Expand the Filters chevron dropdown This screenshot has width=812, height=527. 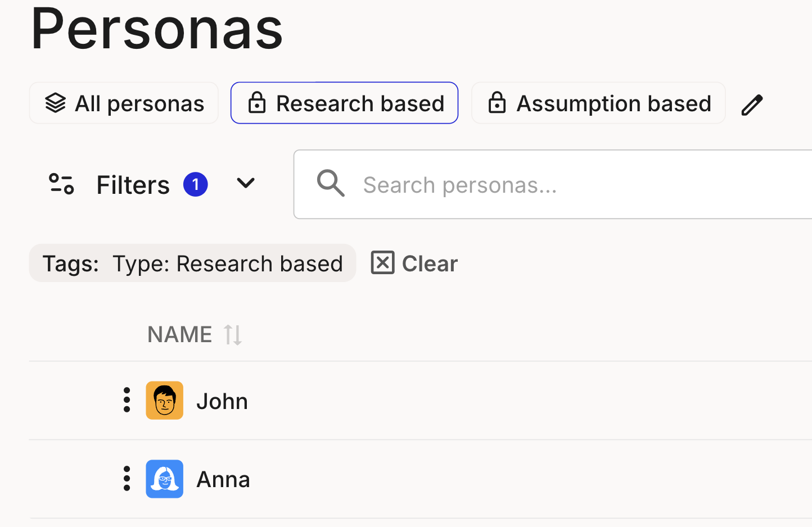[246, 183]
